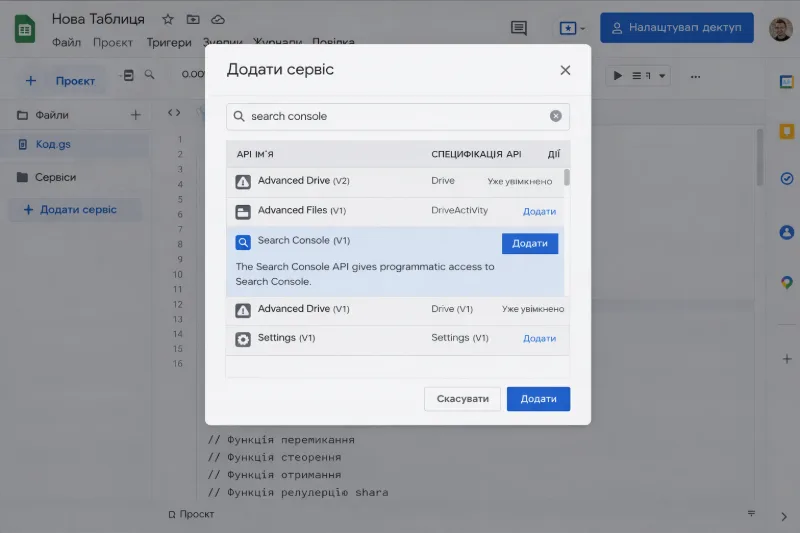Viewport: 800px width, 533px height.
Task: Click the bottom Додати confirm button
Action: coord(538,399)
